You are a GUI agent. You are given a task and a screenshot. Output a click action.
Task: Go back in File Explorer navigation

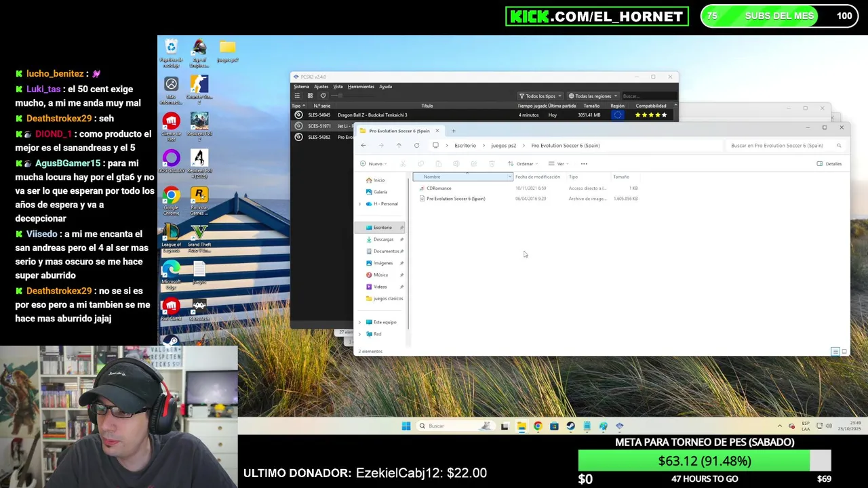[x=363, y=145]
